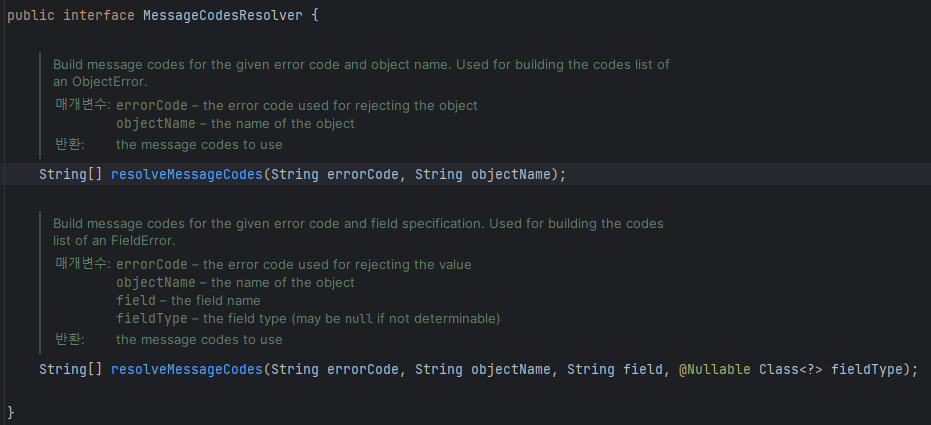The width and height of the screenshot is (931, 425).
Task: Click '매개변수:' label in the FieldError doc
Action: click(x=83, y=263)
